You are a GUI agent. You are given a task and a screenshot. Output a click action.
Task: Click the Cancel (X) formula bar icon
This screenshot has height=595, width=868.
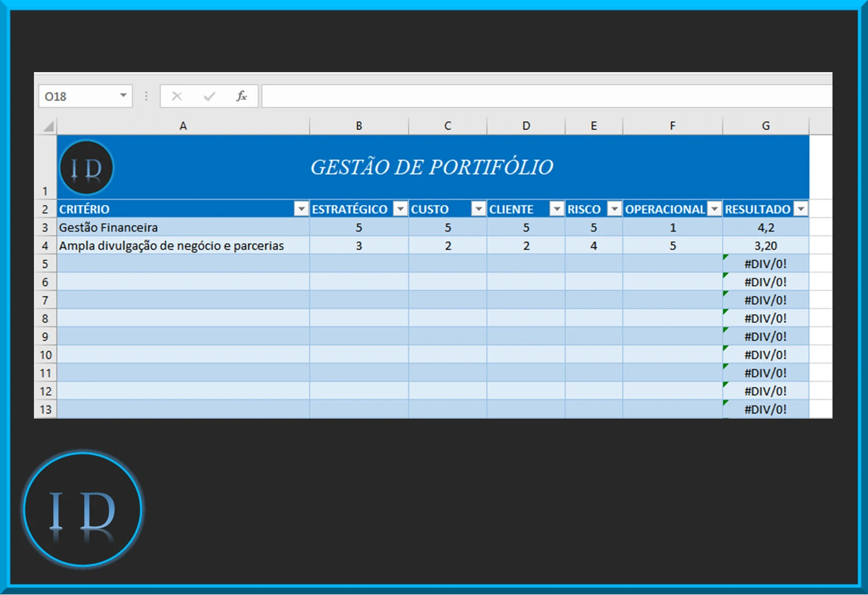tap(176, 97)
